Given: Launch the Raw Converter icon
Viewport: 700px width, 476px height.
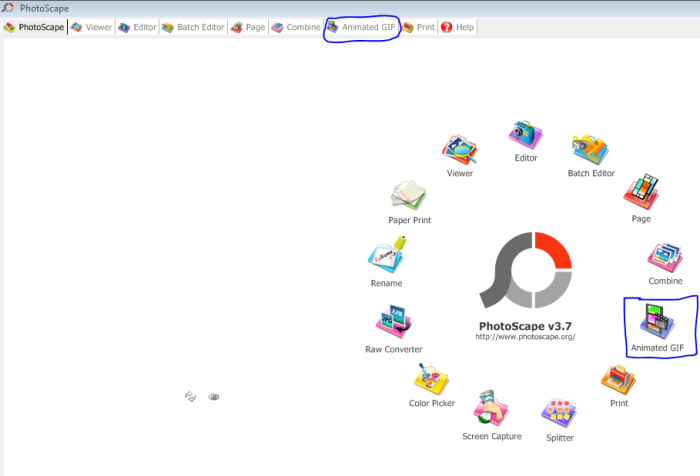Looking at the screenshot, I should click(393, 322).
